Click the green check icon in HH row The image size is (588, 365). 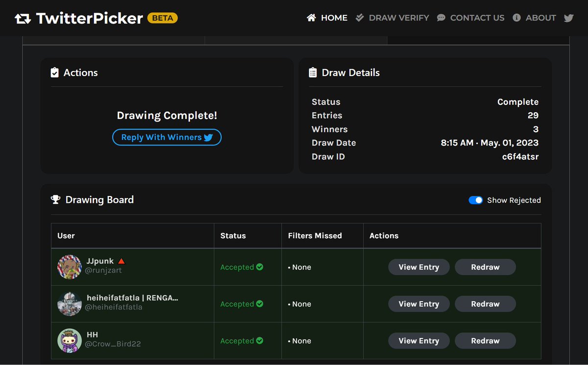(x=260, y=341)
